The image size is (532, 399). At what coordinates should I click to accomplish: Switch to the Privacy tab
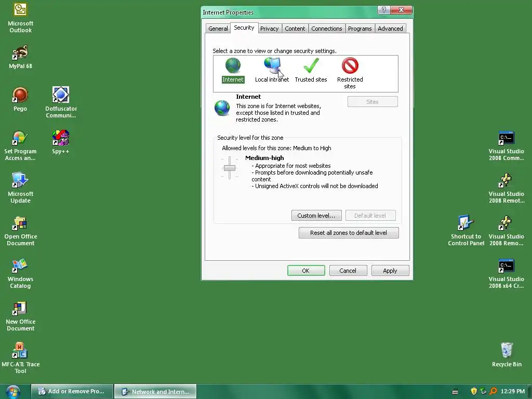click(269, 29)
